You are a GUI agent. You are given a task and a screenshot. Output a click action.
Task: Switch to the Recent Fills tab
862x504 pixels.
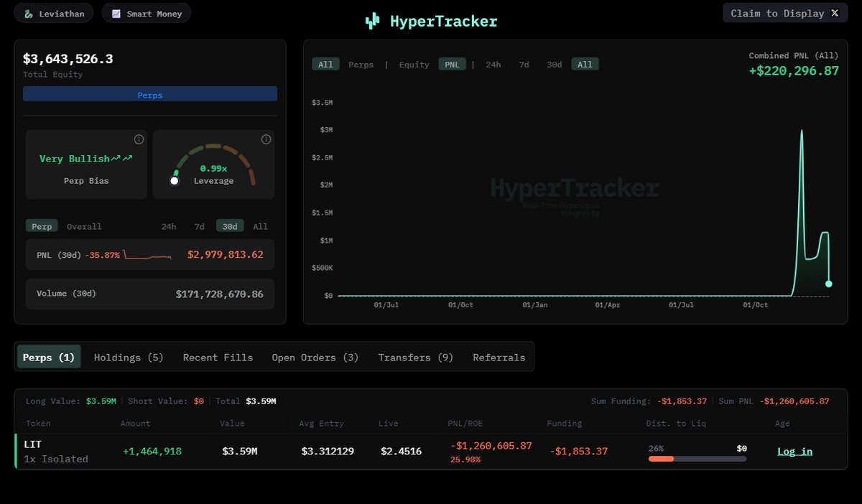pyautogui.click(x=218, y=357)
